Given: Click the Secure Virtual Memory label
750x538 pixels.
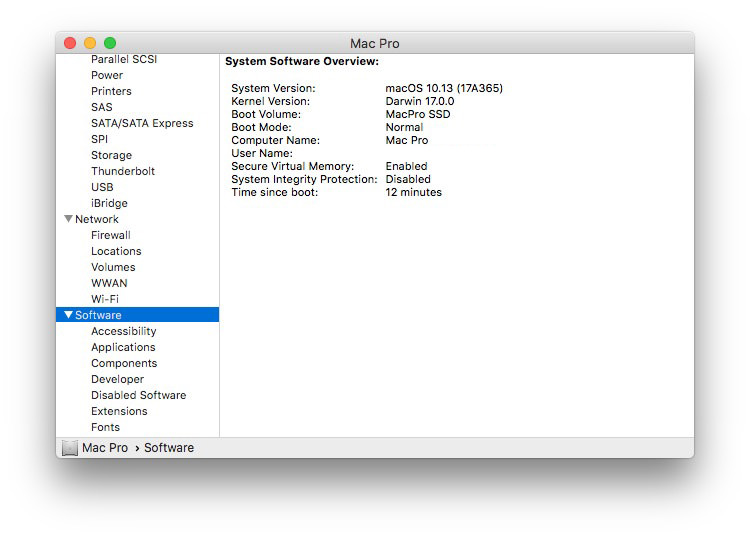Looking at the screenshot, I should (x=293, y=166).
